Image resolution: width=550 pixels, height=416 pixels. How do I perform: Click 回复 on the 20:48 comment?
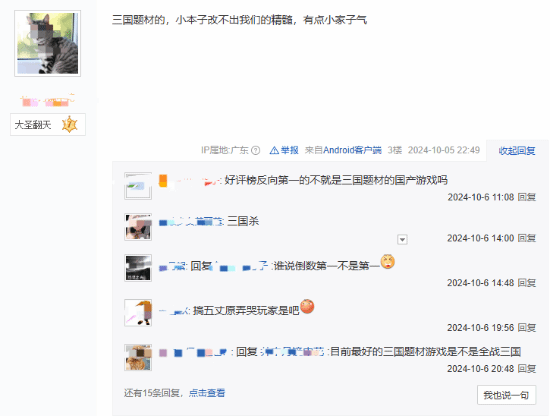click(x=527, y=369)
